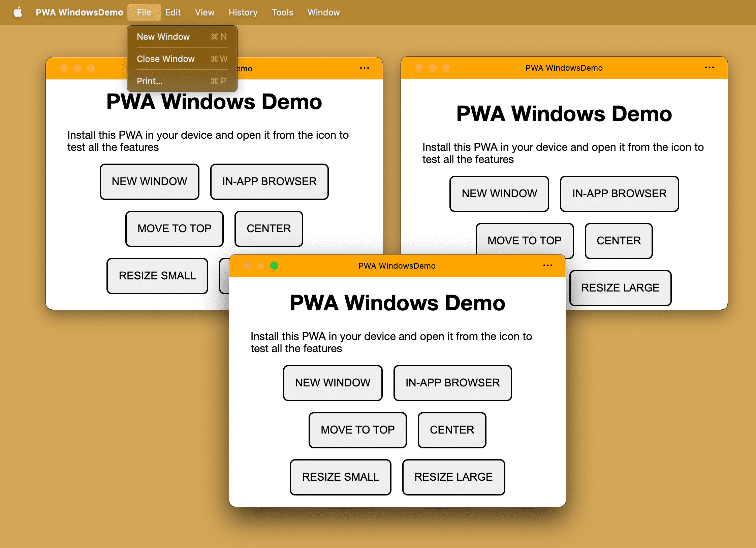Click the NEW WINDOW button in foreground
Screen dimensions: 756x548
coord(332,381)
